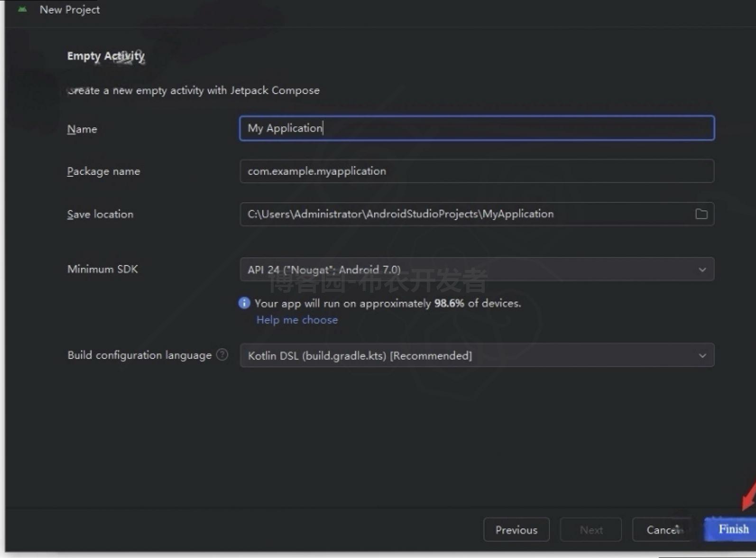Click the Name field label

coord(82,129)
